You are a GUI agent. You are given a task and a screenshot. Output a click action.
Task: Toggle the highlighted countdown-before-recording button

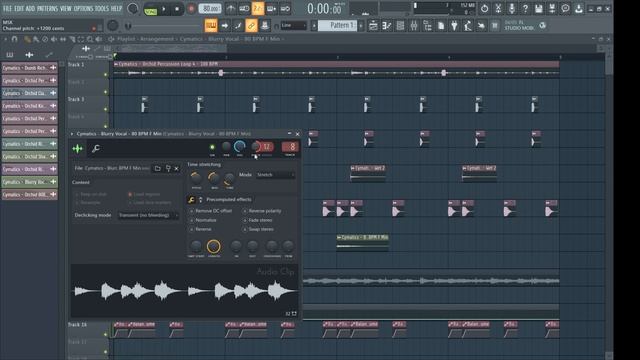coord(258,9)
